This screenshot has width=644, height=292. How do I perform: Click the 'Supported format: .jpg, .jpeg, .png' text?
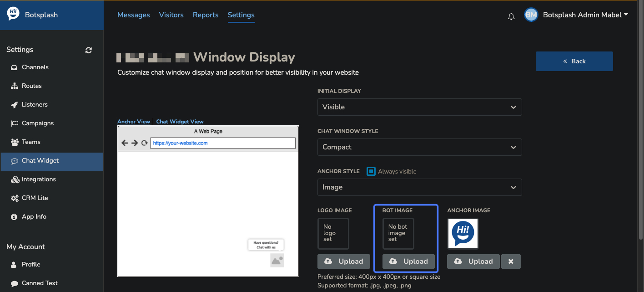tap(365, 286)
